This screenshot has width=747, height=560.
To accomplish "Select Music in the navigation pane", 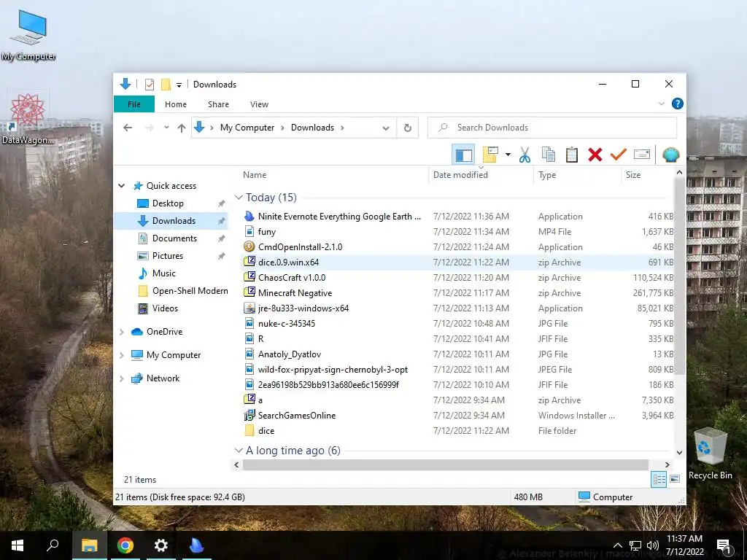I will click(x=164, y=273).
